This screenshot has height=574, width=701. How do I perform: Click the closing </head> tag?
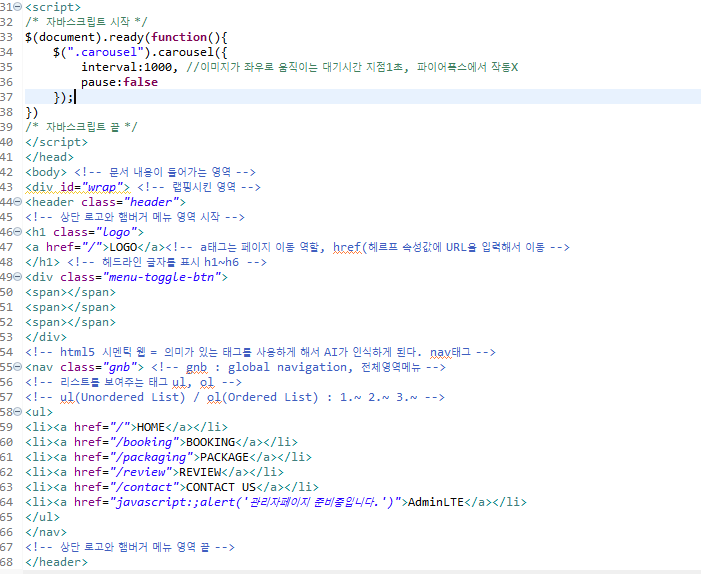click(49, 157)
